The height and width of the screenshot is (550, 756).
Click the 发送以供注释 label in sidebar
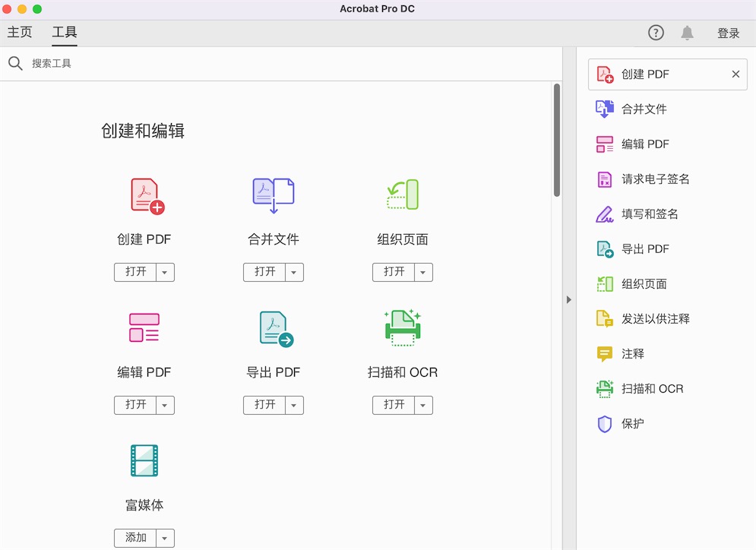pos(655,318)
